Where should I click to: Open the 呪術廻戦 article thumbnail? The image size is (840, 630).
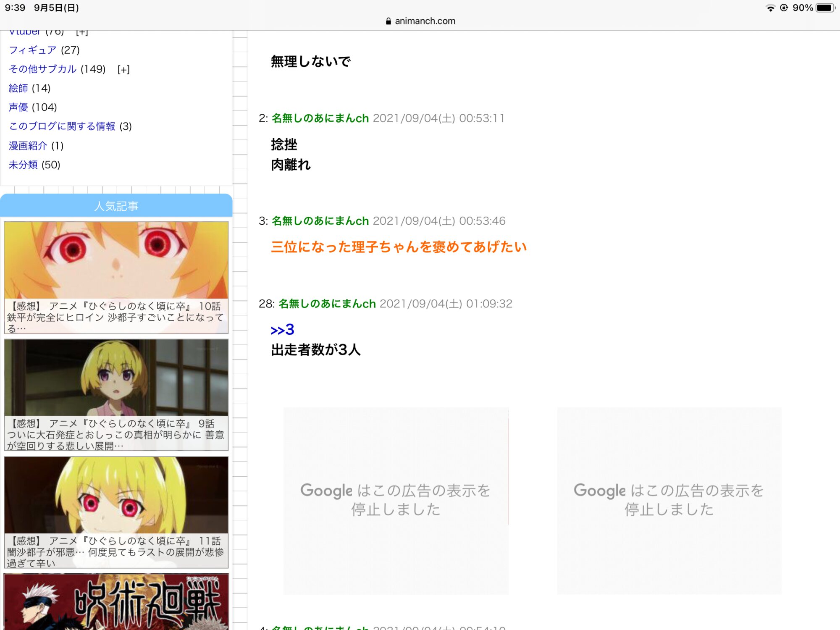[x=116, y=602]
